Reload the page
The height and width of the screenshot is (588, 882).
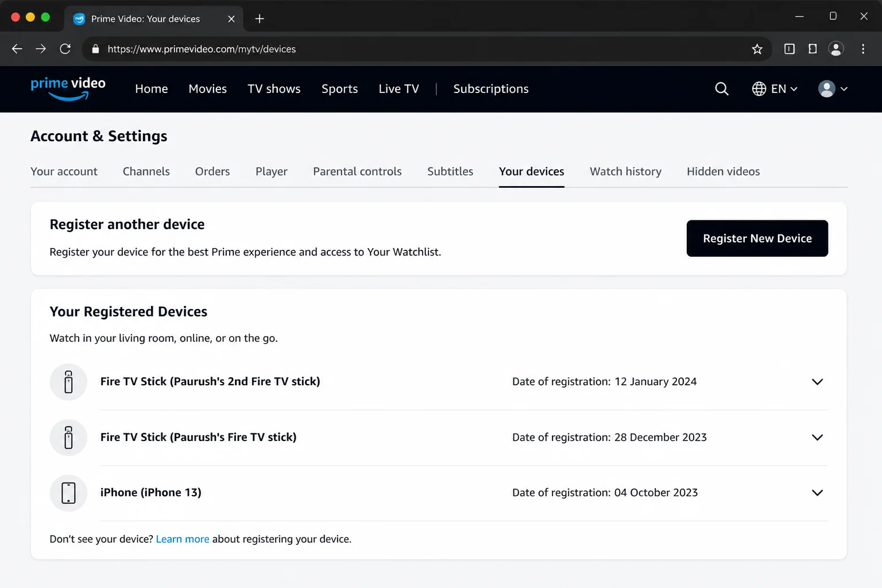[65, 49]
